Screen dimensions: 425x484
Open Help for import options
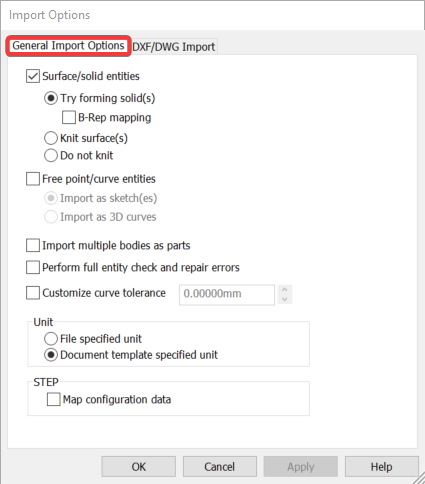point(382,467)
